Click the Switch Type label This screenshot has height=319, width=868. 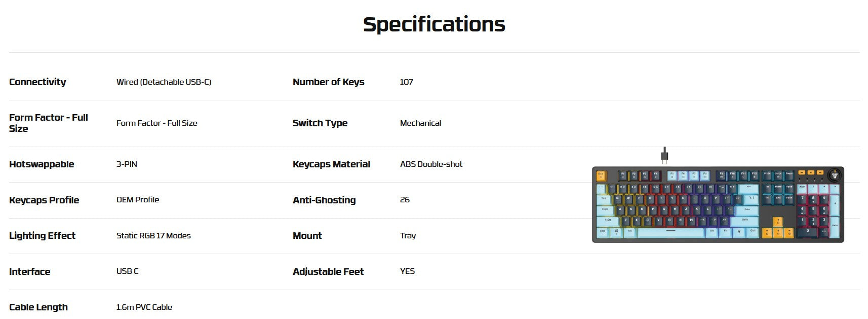point(320,123)
